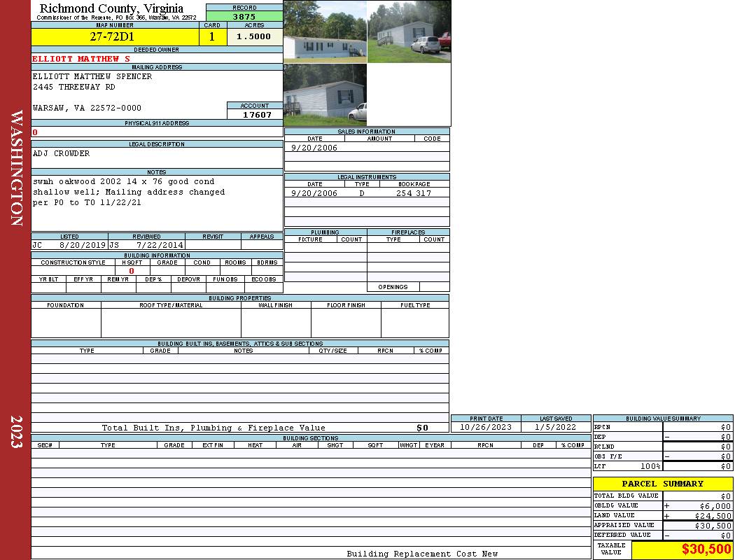Click the account number 17607
Screen dimensions: 735x560
[x=257, y=115]
